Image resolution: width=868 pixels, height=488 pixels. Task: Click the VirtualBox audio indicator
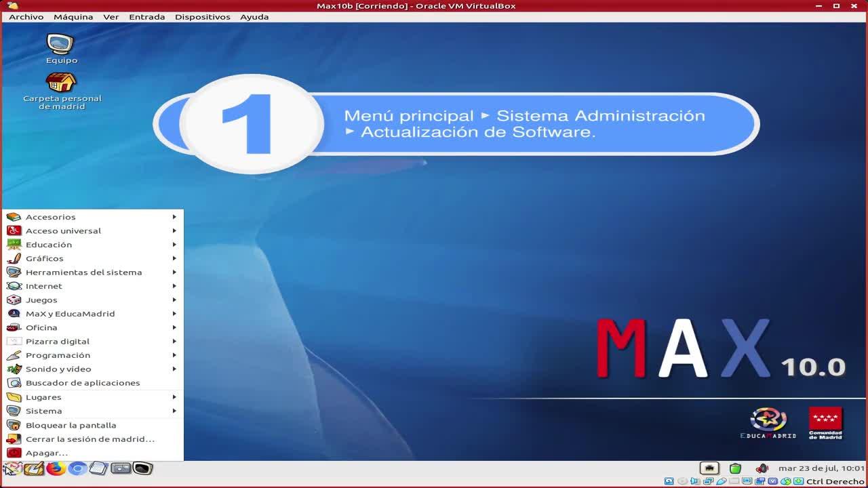695,482
